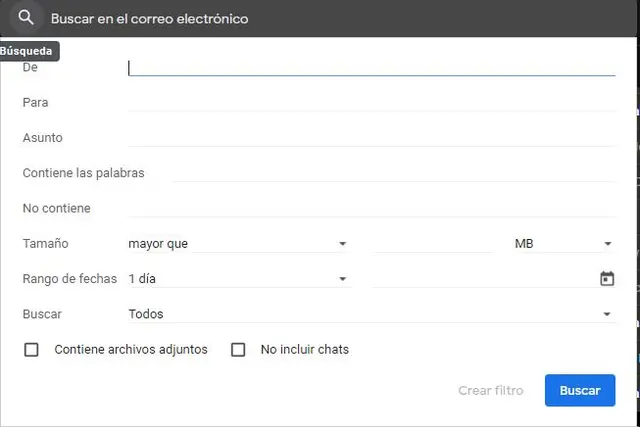Click the 'Crear filtro' button

pyautogui.click(x=490, y=391)
